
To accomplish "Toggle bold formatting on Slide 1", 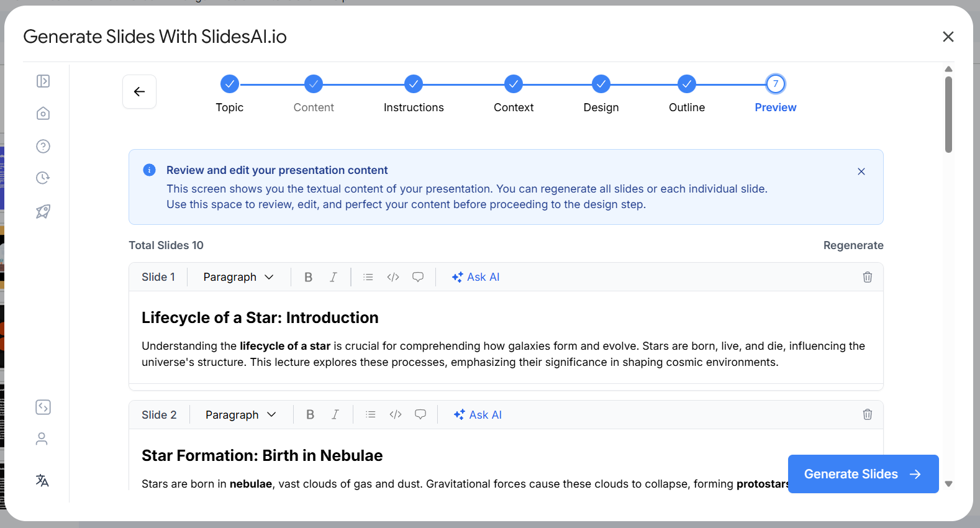I will (x=308, y=277).
